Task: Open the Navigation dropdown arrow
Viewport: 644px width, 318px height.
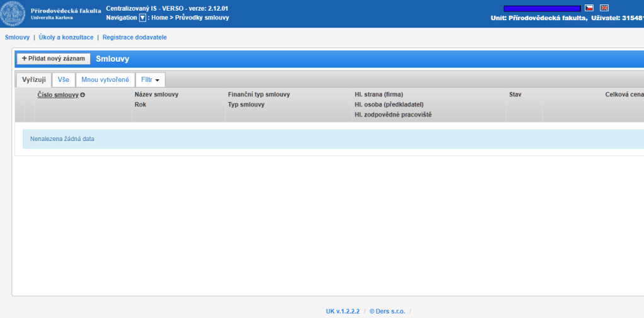Action: point(142,18)
